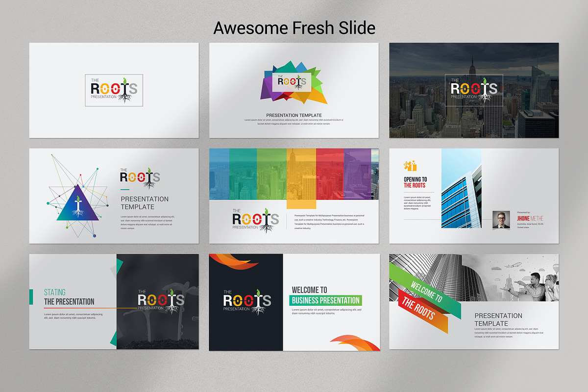Viewport: 588px width, 392px height.
Task: Select the 'Opening to The Roots' slide
Action: 474,196
